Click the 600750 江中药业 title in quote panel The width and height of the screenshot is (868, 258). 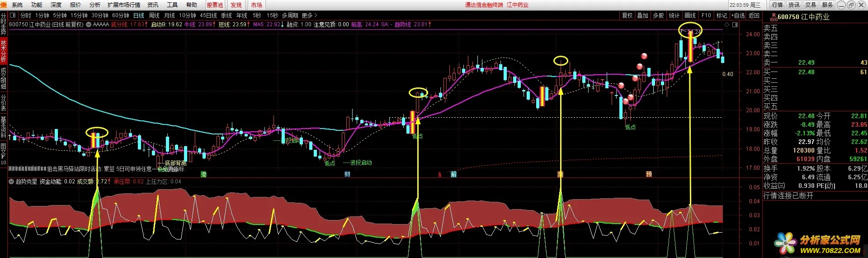[x=803, y=17]
